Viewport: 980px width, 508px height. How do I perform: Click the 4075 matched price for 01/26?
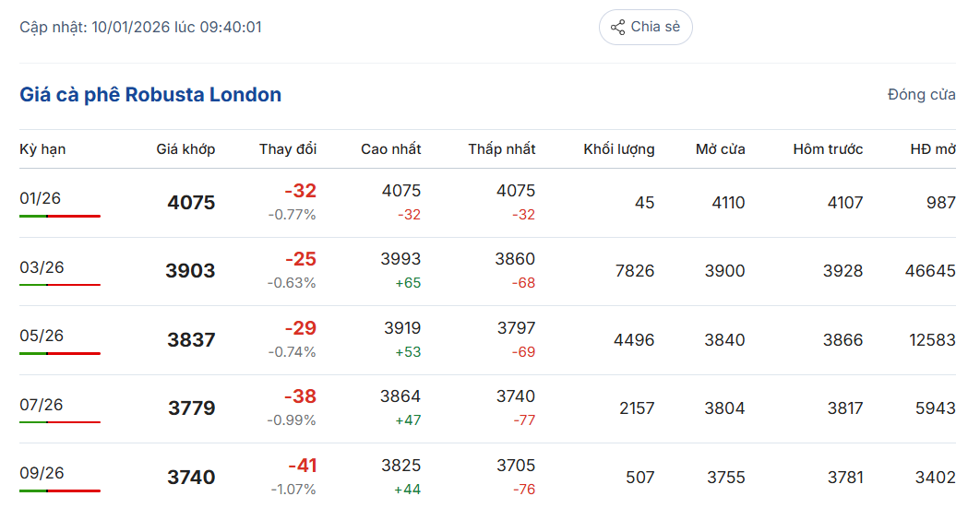tap(191, 203)
